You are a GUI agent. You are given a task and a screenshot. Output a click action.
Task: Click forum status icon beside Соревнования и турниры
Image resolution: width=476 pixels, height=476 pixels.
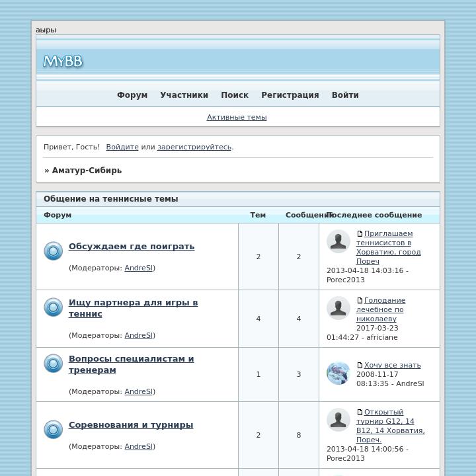tap(53, 429)
